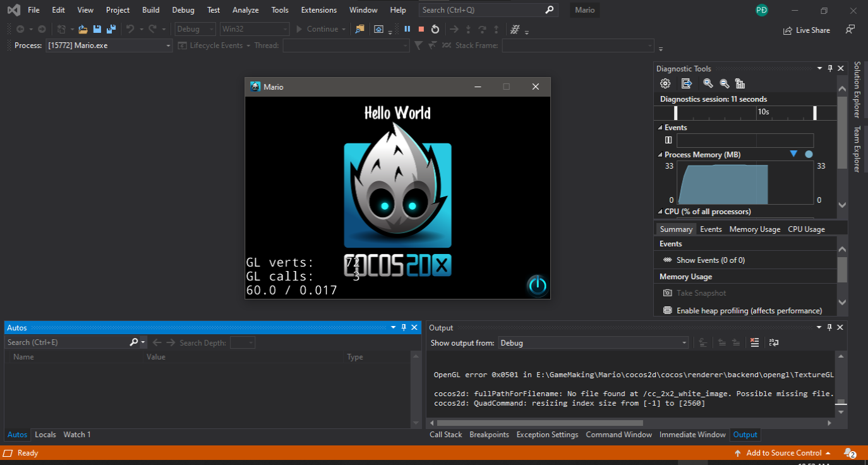Switch to the Memory Usage tab in Diagnostic Tools
The height and width of the screenshot is (465, 868).
[x=755, y=229]
